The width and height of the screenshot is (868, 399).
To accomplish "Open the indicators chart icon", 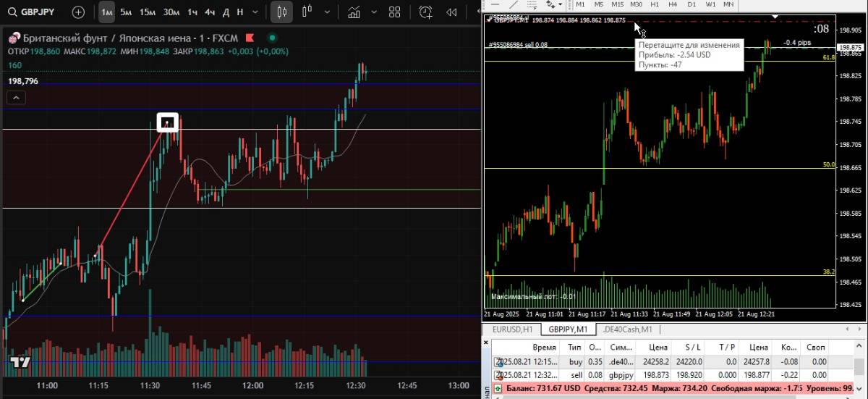I will point(354,12).
